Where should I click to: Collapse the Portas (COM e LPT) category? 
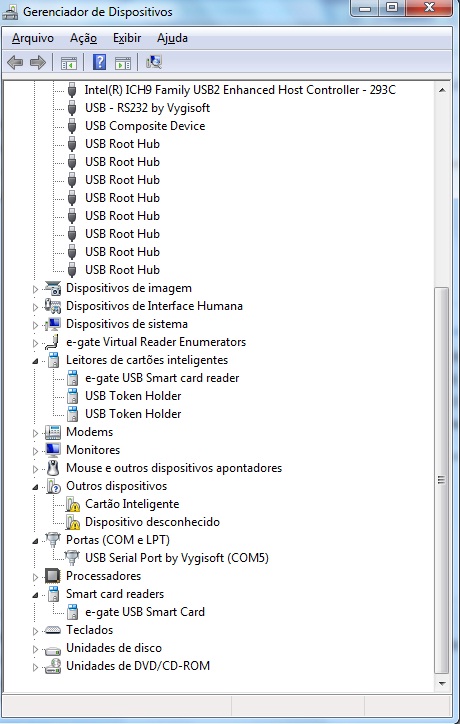pos(36,542)
